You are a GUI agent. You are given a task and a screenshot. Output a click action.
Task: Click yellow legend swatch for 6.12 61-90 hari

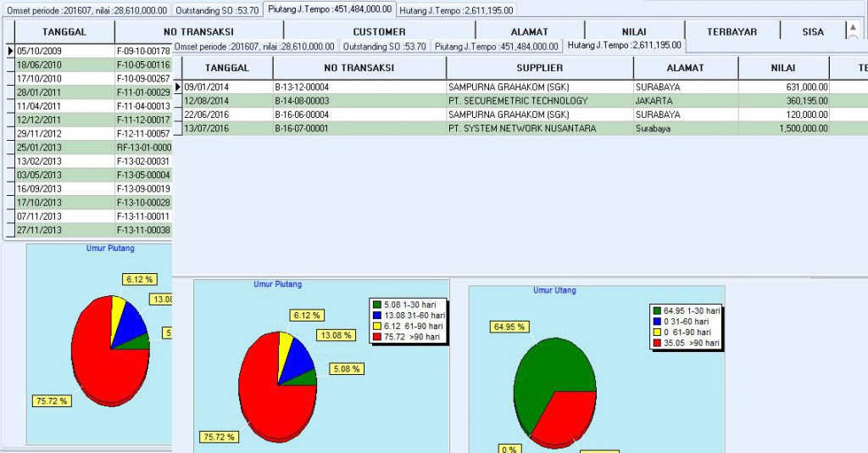pos(377,326)
